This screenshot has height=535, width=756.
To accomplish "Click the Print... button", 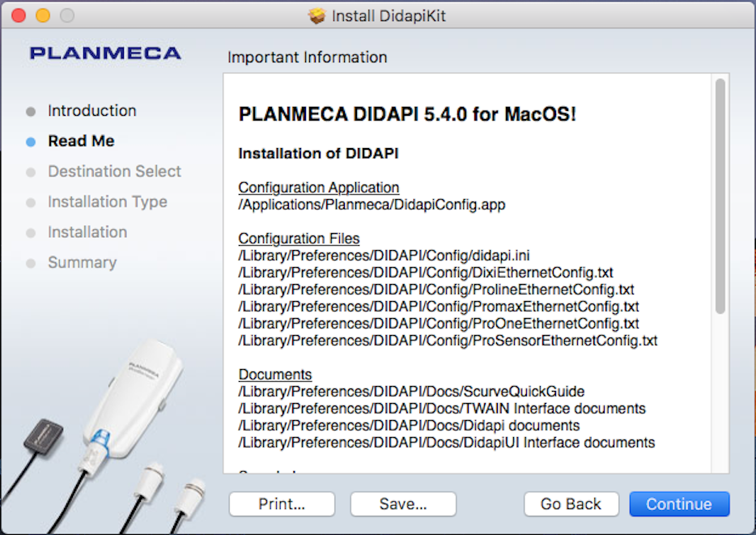I will (x=282, y=504).
